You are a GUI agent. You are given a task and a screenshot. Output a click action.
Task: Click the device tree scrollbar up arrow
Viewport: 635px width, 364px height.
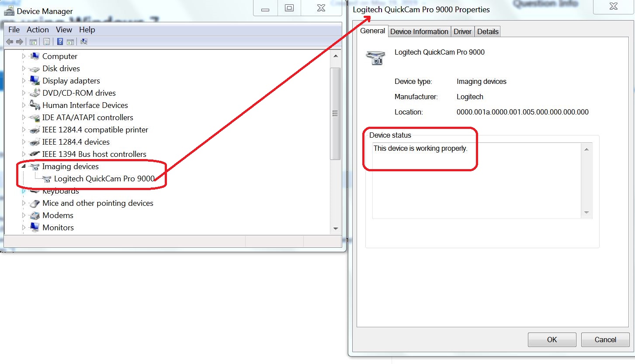[336, 56]
